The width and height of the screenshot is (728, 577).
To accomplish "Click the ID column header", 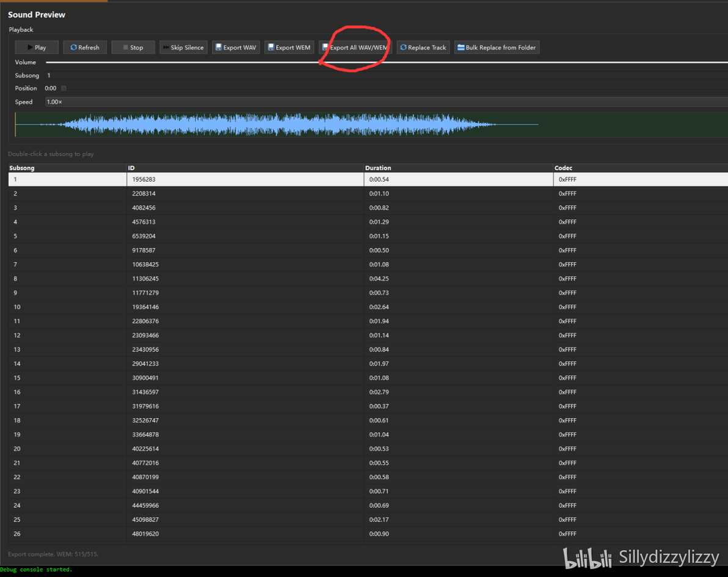I will point(245,167).
